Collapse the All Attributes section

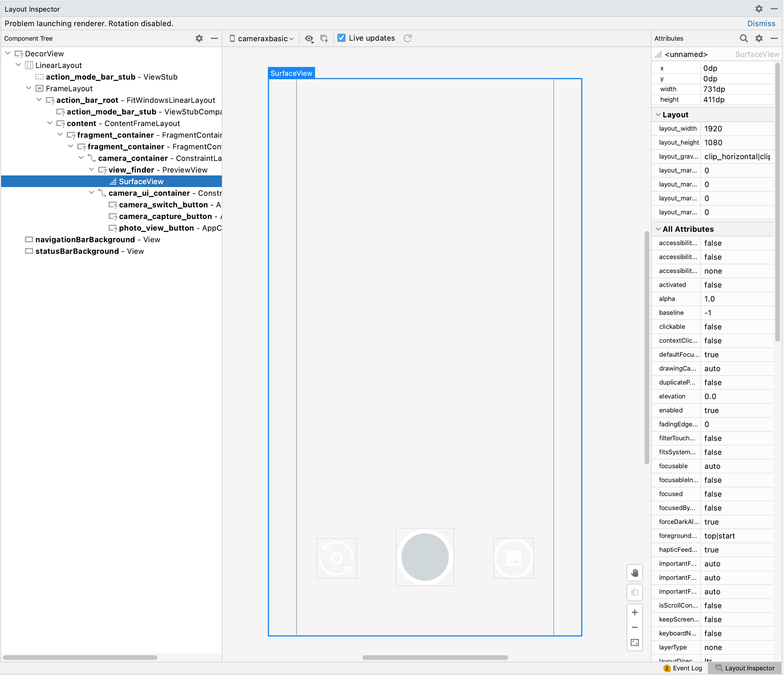click(658, 229)
